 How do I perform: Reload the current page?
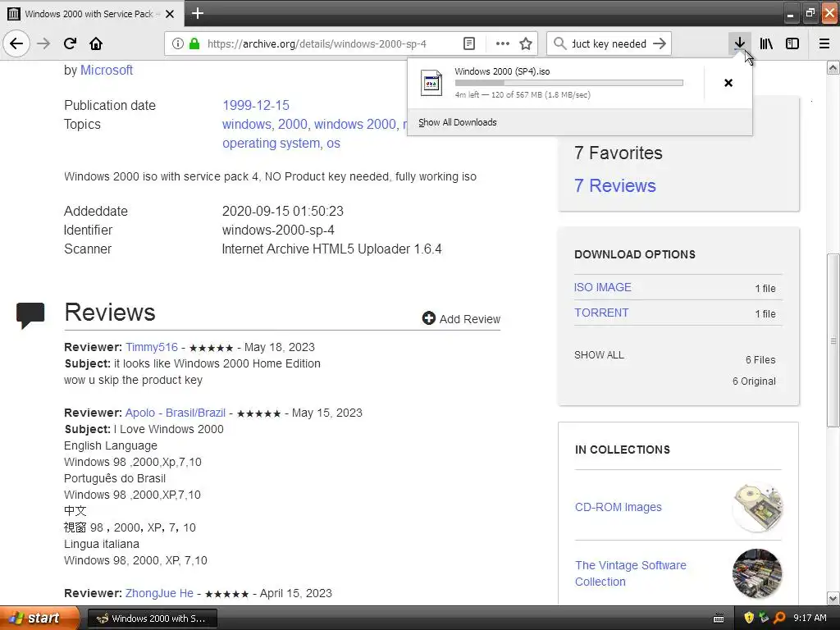(70, 43)
